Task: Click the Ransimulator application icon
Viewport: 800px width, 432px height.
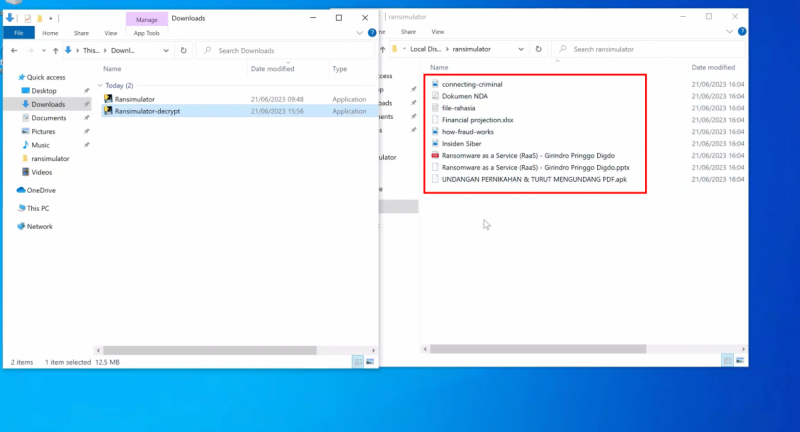Action: coord(108,99)
